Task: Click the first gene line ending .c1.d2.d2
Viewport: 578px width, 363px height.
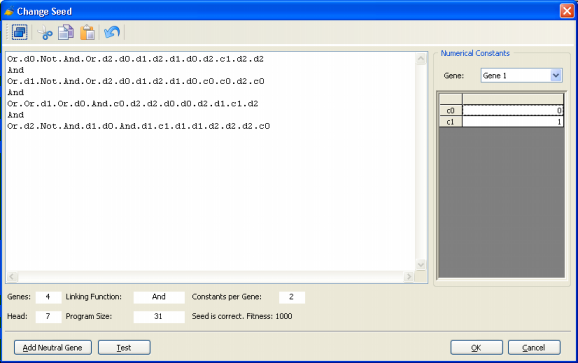Action: [135, 59]
